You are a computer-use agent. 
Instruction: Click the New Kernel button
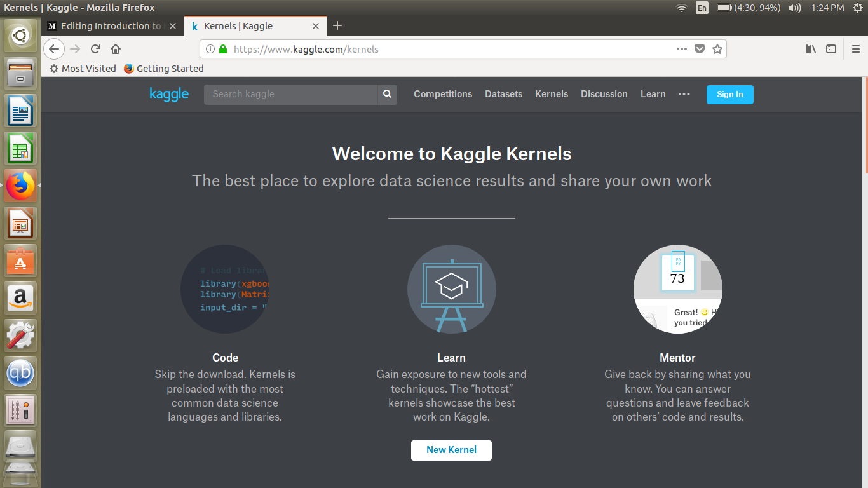[x=451, y=450]
